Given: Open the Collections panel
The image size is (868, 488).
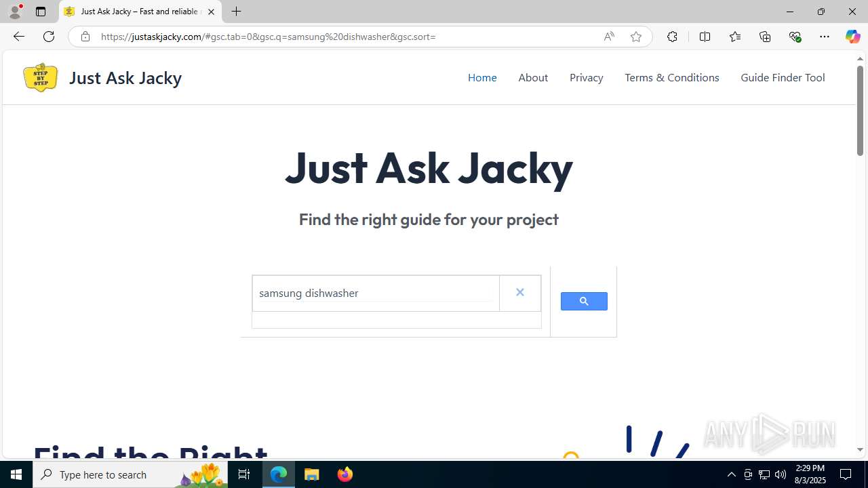Looking at the screenshot, I should [765, 37].
